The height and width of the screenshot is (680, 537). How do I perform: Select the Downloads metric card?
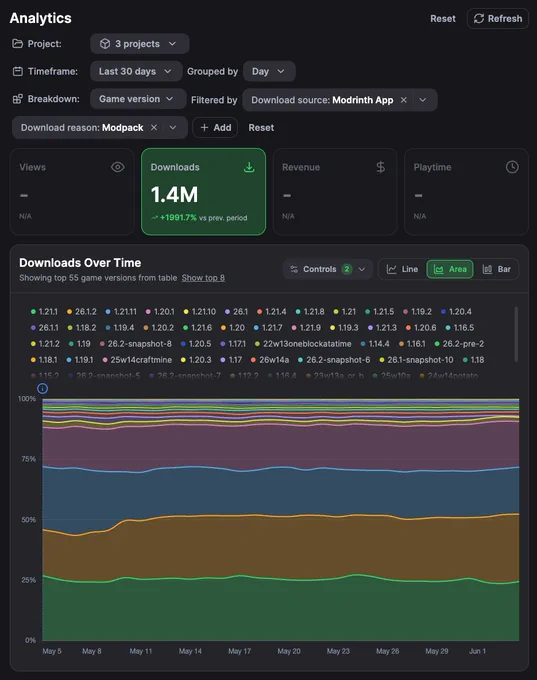[203, 192]
